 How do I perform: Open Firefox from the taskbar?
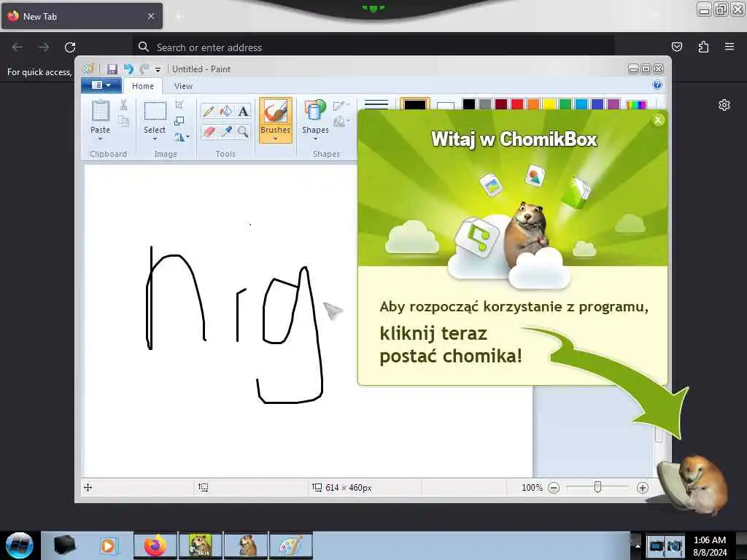click(155, 545)
